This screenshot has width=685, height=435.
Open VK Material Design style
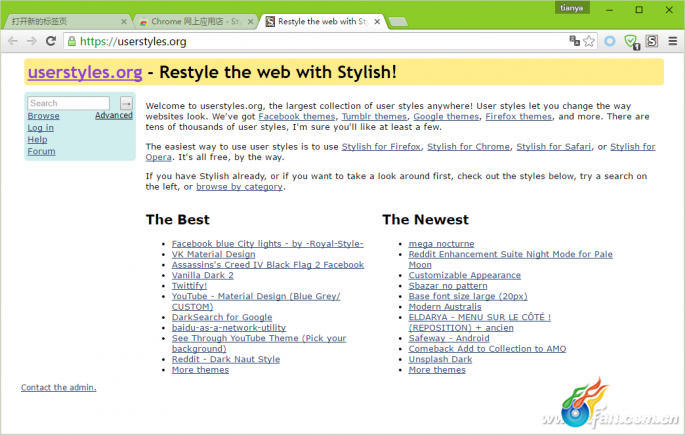pos(214,254)
